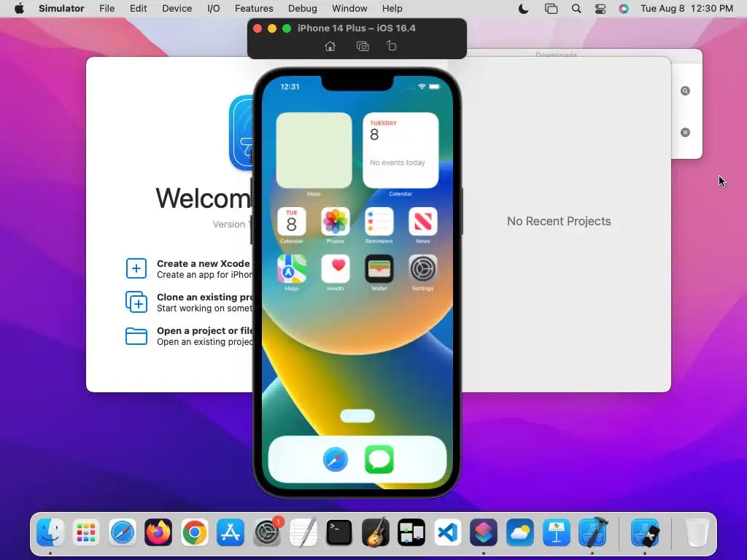
Task: Open the Wallet app on iPhone
Action: pyautogui.click(x=379, y=269)
